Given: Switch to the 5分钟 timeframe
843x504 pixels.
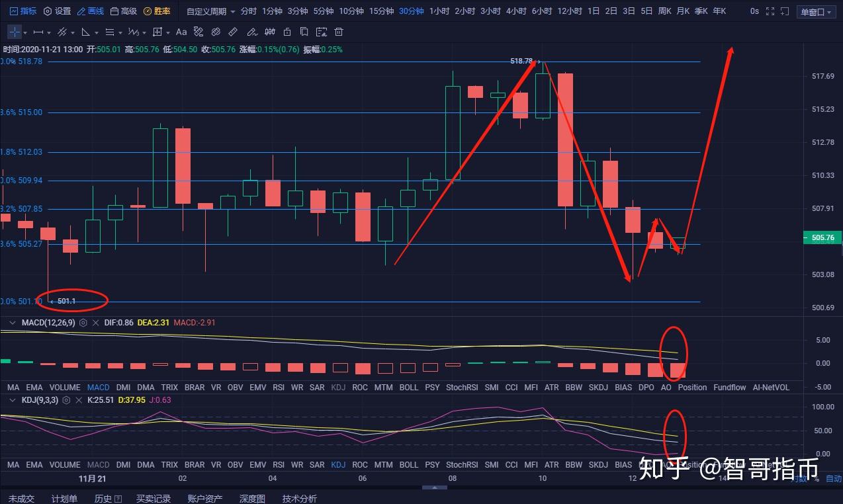Looking at the screenshot, I should (323, 11).
